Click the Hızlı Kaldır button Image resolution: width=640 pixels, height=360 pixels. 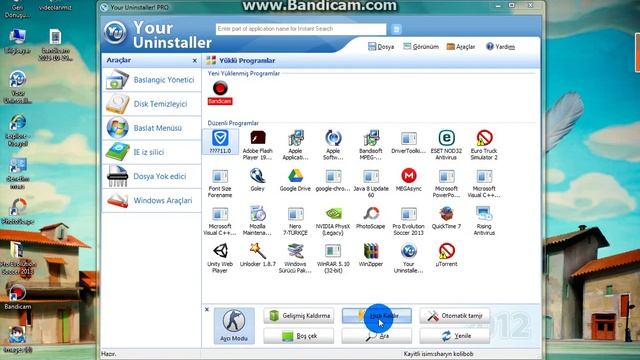point(377,316)
